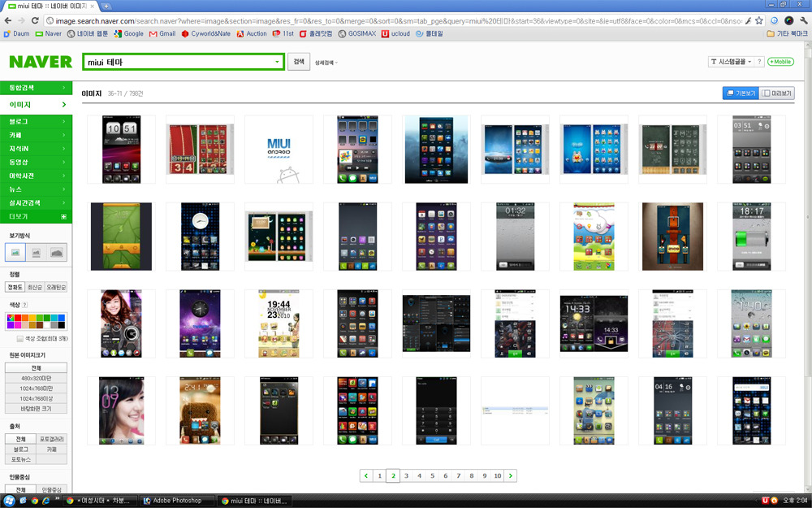
Task: Open the 뉴스 sidebar category
Action: pyautogui.click(x=36, y=189)
